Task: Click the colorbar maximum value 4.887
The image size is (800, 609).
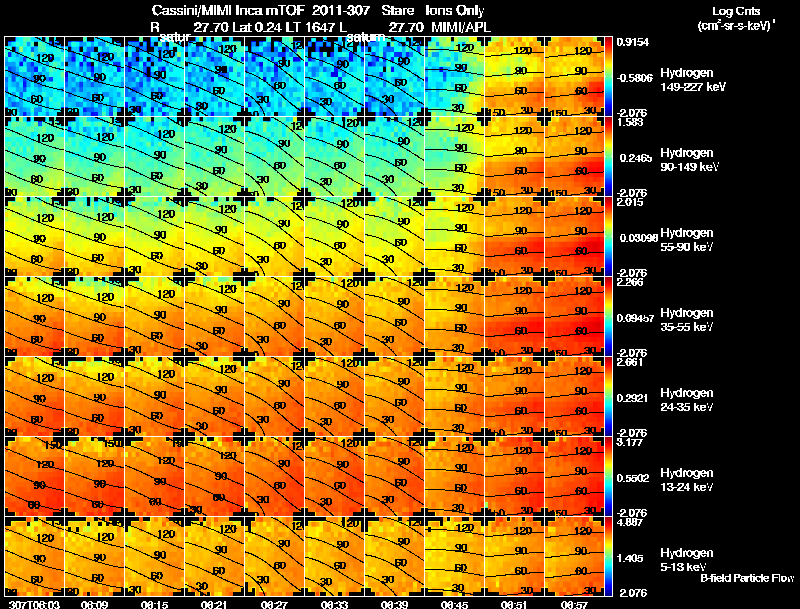Action: pyautogui.click(x=630, y=522)
